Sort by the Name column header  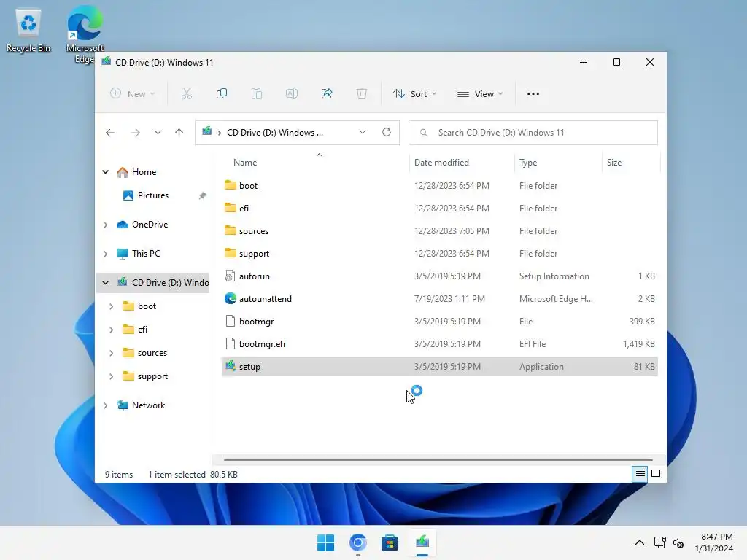(314, 163)
